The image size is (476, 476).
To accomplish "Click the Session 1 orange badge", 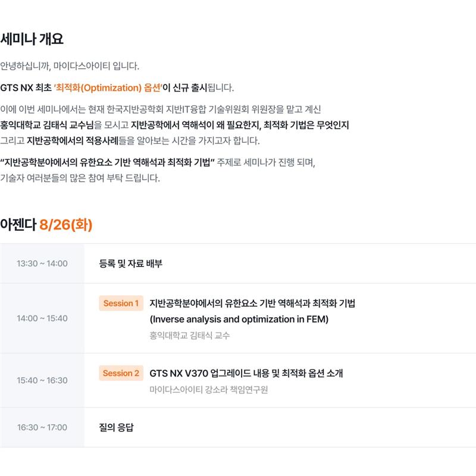I will pyautogui.click(x=121, y=303).
